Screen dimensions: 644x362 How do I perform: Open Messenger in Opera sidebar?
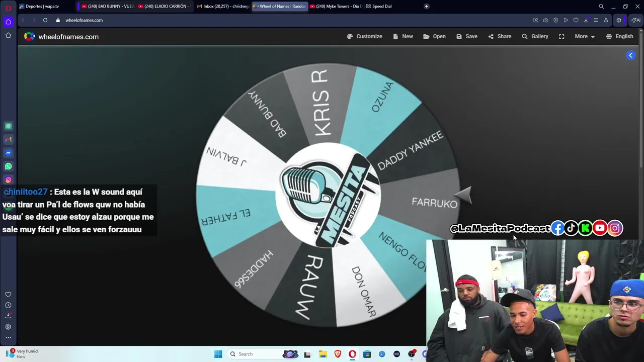(x=8, y=153)
